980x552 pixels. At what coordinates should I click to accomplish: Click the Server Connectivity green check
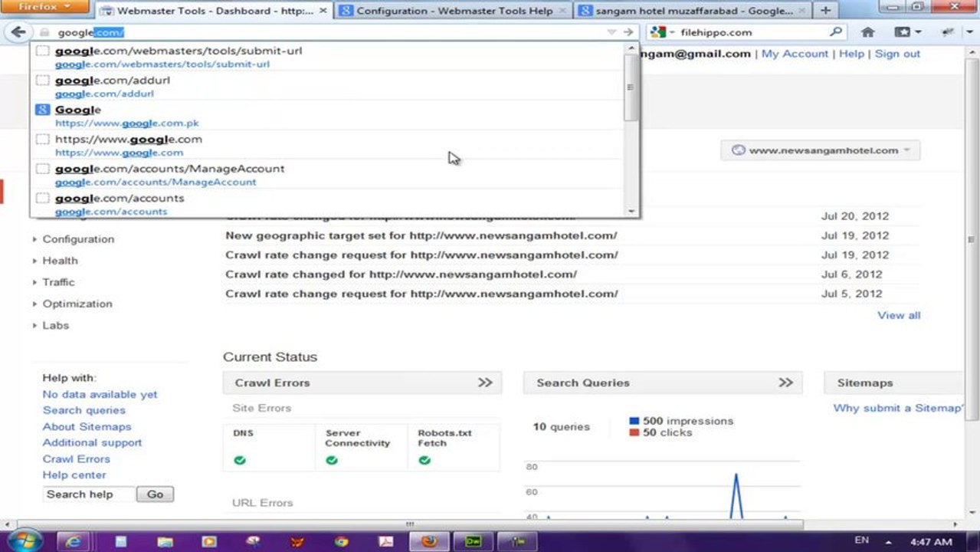[x=332, y=460]
